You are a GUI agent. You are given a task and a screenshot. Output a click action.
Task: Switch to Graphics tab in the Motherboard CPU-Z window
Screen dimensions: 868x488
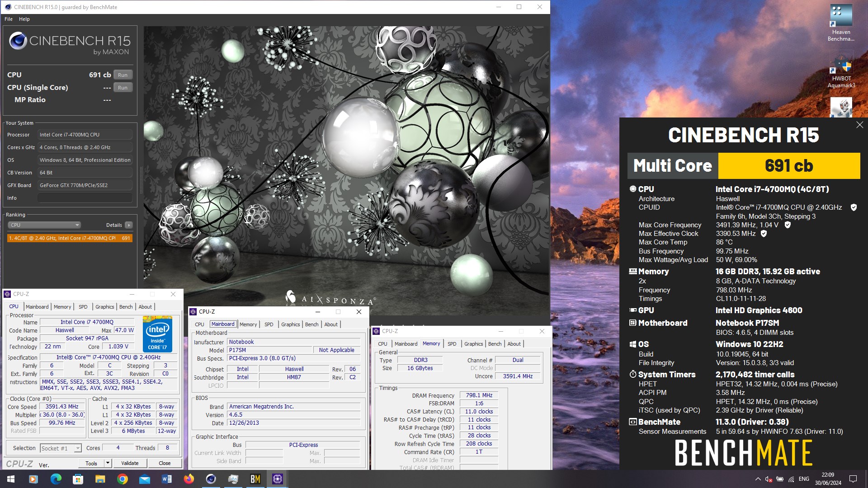click(290, 324)
